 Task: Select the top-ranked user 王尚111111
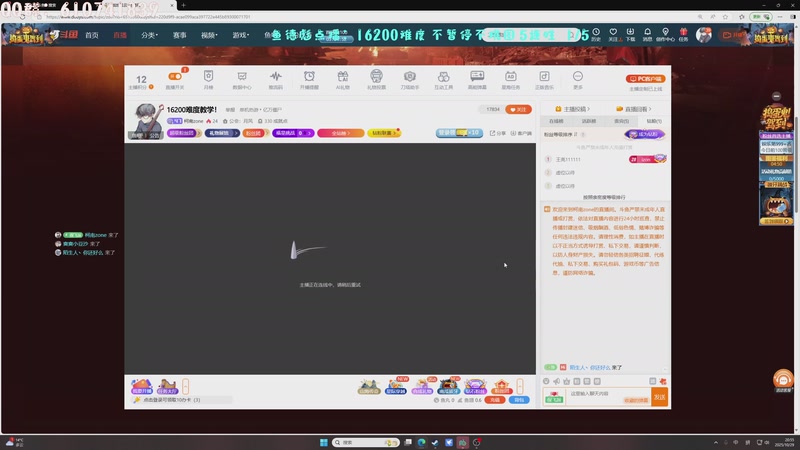pyautogui.click(x=568, y=160)
